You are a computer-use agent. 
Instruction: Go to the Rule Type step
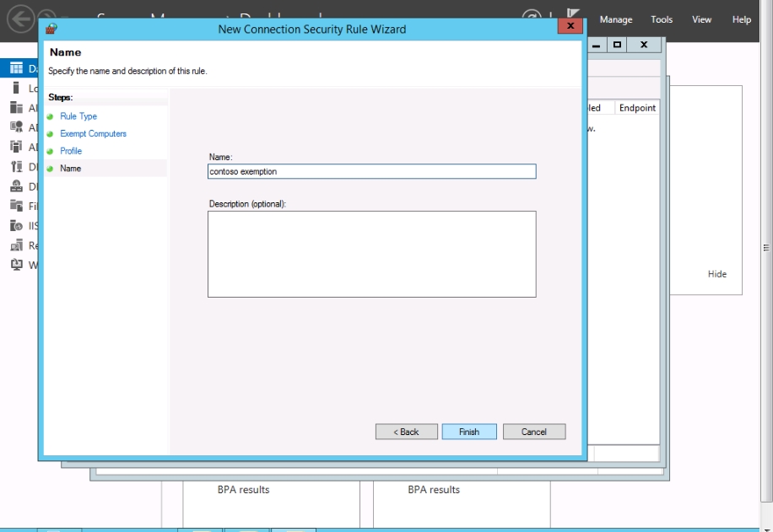[78, 116]
